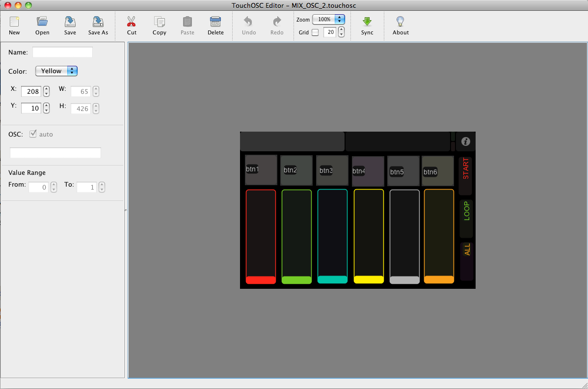Screen dimensions: 588x389
Task: Cut selection with the scissors icon
Action: point(132,22)
